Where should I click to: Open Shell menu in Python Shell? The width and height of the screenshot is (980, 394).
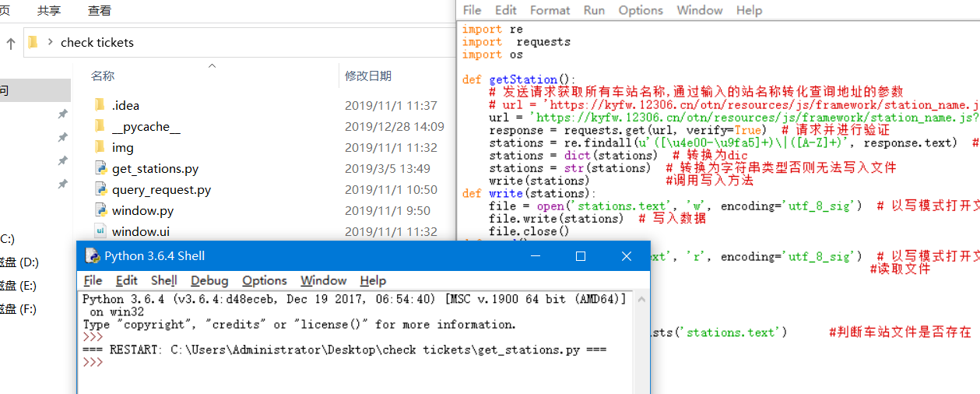pos(164,280)
